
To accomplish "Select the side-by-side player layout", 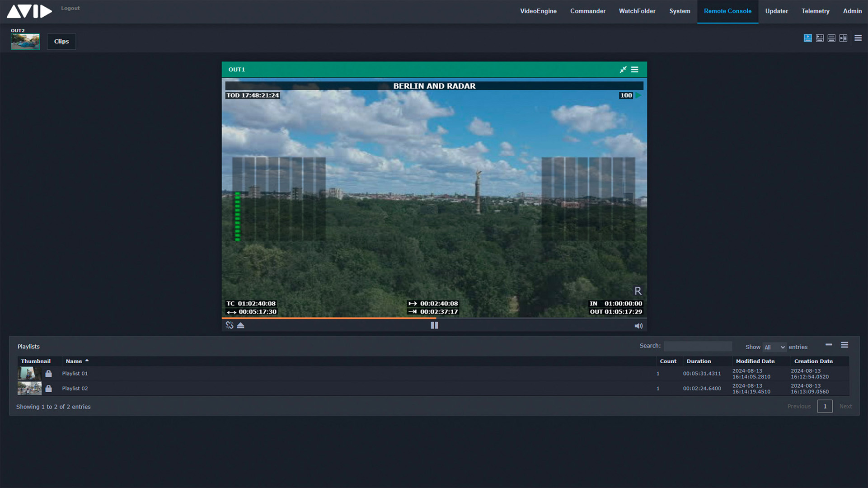I will pos(843,38).
